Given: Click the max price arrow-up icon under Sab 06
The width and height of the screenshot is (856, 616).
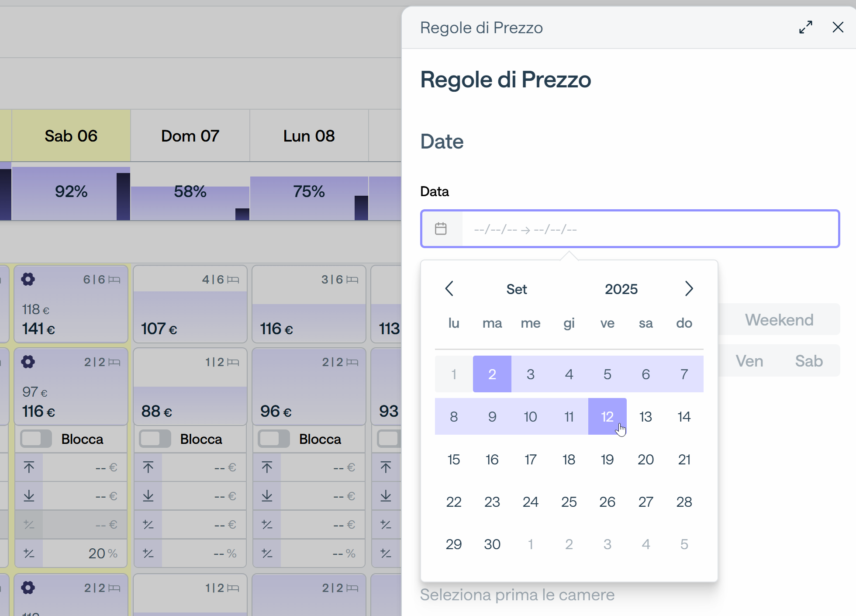Looking at the screenshot, I should [29, 467].
